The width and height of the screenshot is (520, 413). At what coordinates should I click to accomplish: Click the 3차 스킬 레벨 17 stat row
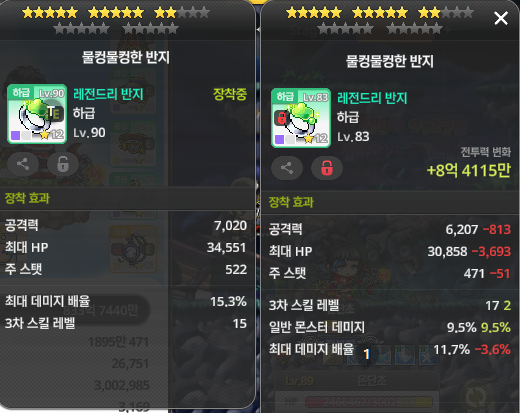(x=390, y=305)
